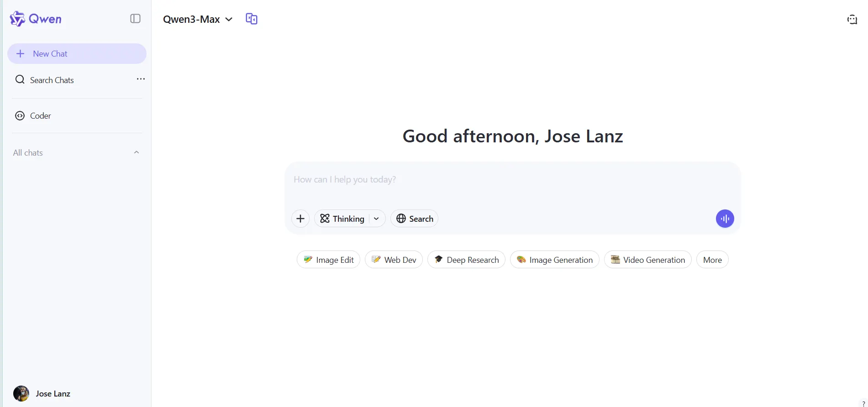Open Jose Lanz profile avatar
868x407 pixels.
pos(21,393)
